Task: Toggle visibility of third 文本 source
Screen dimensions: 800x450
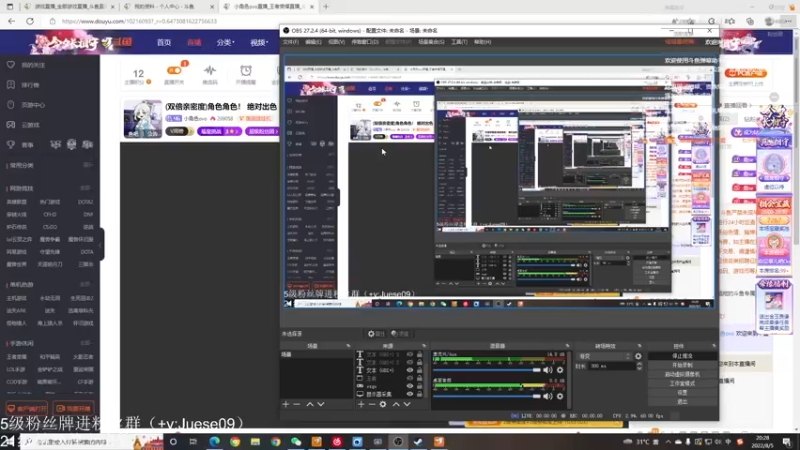Action: pos(410,370)
